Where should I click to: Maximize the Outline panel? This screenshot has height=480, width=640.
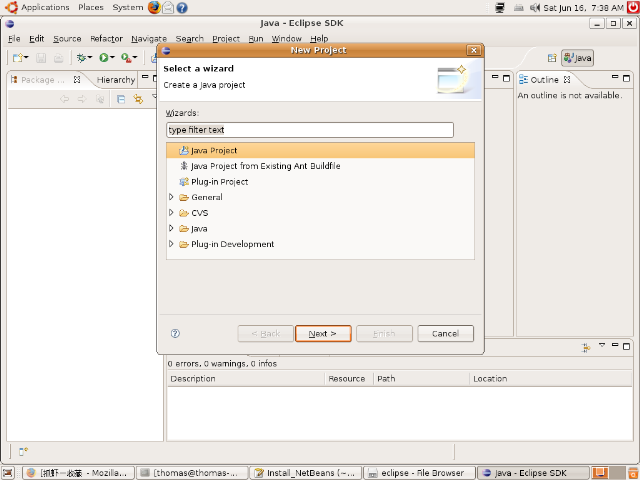[627, 78]
